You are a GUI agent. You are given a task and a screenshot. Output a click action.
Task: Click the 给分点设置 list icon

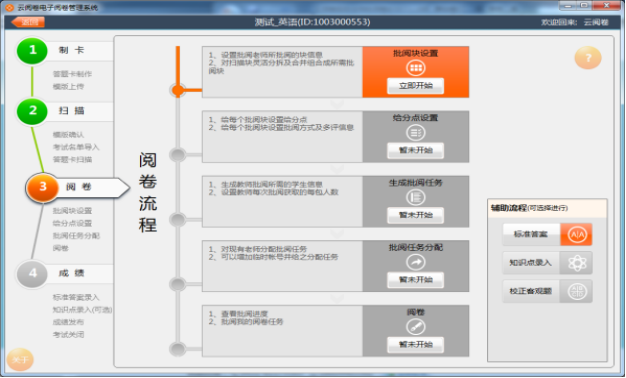tap(416, 133)
